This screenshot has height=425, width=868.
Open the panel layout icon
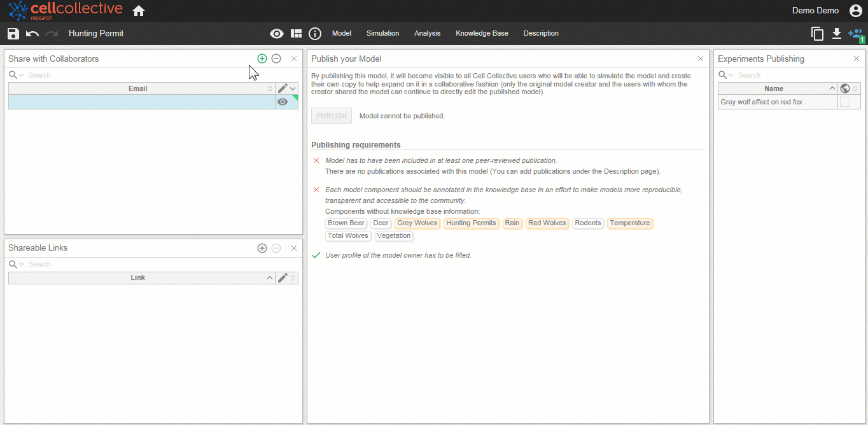coord(296,34)
